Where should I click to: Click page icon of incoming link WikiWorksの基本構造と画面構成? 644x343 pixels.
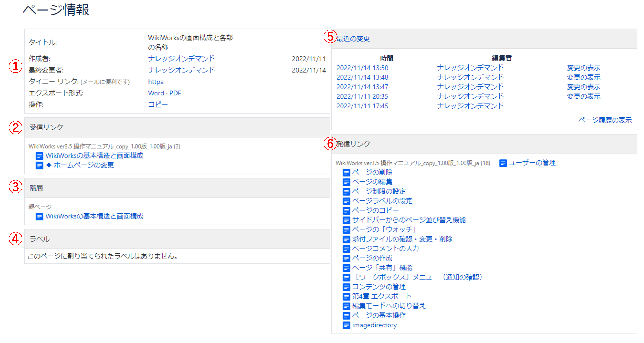pos(39,156)
